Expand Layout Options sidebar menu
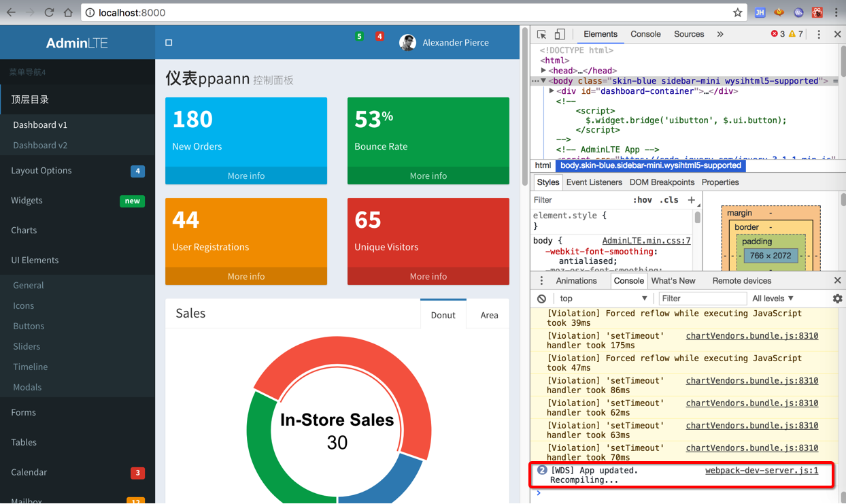 (78, 171)
